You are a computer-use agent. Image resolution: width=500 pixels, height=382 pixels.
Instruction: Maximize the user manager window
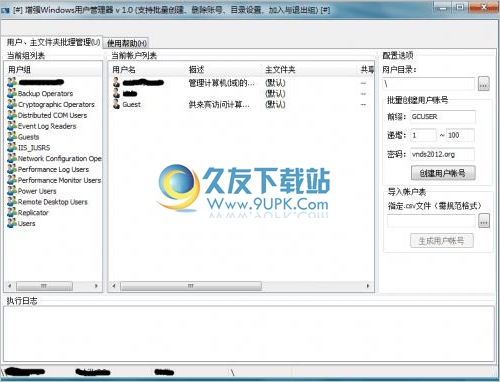click(460, 7)
